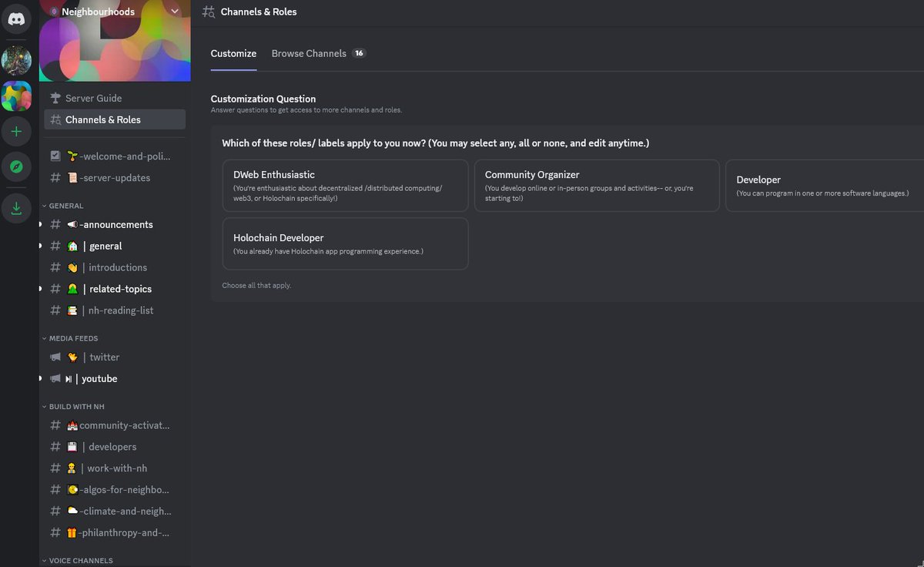This screenshot has width=924, height=567.
Task: Open the related-topics channel
Action: pyautogui.click(x=115, y=289)
